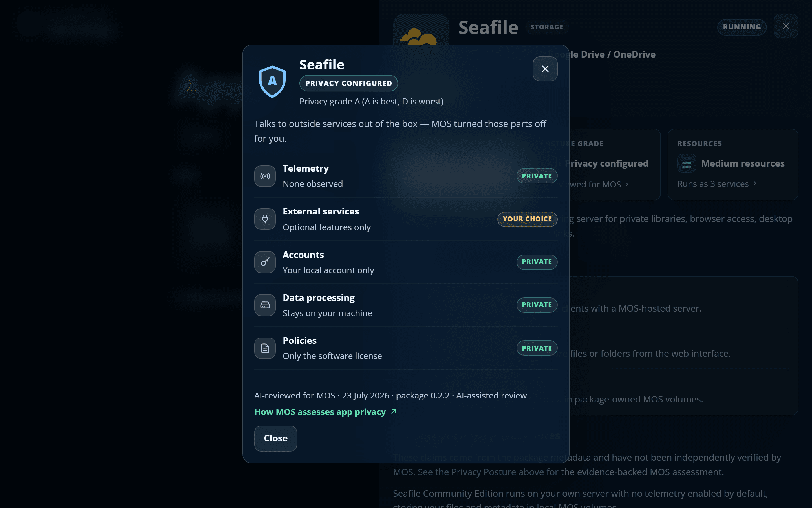
Task: Close the privacy dialog with X icon
Action: (545, 69)
